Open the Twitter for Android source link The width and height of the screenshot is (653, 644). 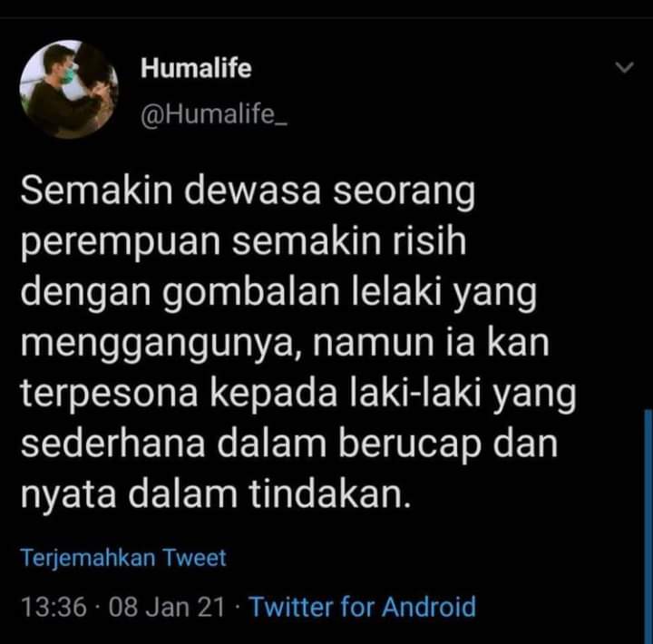tap(362, 607)
